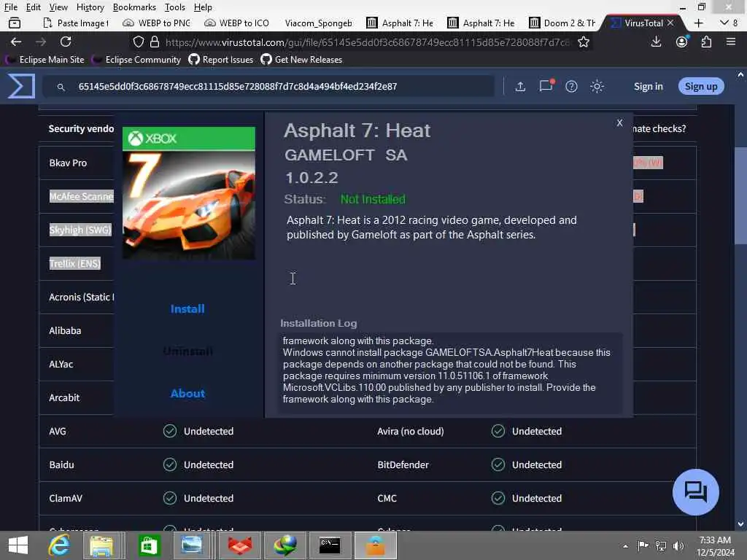The height and width of the screenshot is (560, 747).
Task: Click the page vertical scrollbar thumb
Action: [740, 195]
